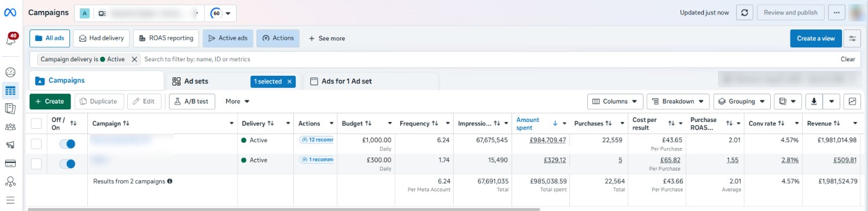This screenshot has height=211, width=868.
Task: Select the Active ads view
Action: 227,38
